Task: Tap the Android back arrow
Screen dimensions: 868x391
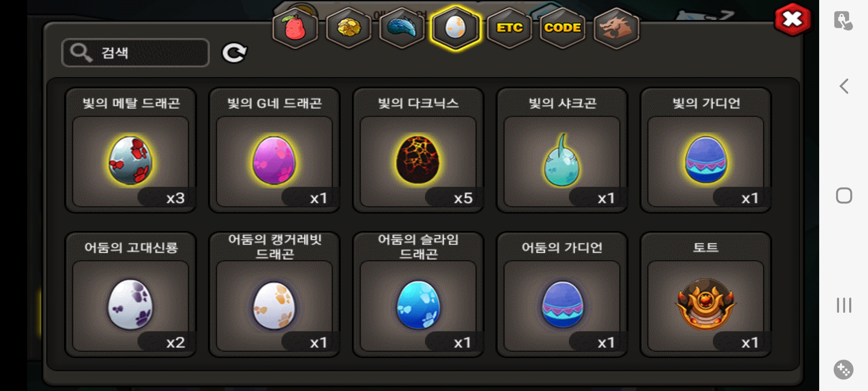Action: (x=844, y=86)
